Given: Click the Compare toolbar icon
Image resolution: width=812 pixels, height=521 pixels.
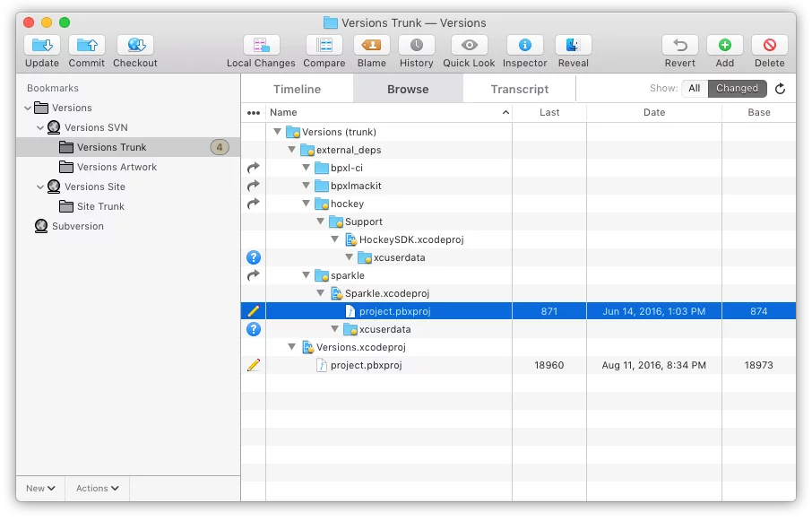Looking at the screenshot, I should (324, 45).
